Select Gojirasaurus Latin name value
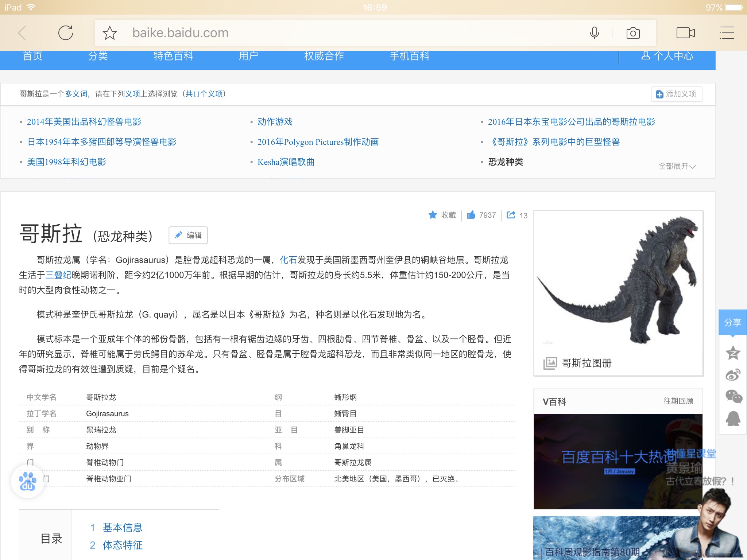The height and width of the screenshot is (560, 747). tap(107, 413)
